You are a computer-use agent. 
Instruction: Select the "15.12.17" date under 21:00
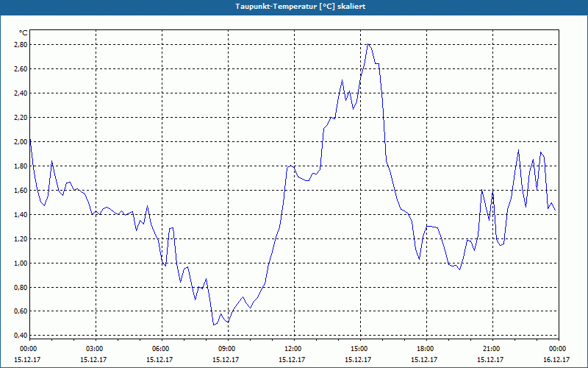pos(490,359)
